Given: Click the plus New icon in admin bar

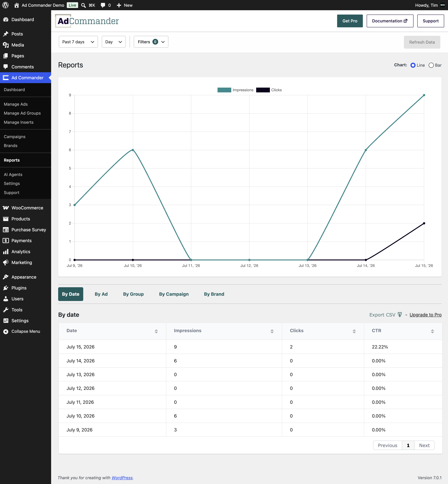Looking at the screenshot, I should (119, 5).
